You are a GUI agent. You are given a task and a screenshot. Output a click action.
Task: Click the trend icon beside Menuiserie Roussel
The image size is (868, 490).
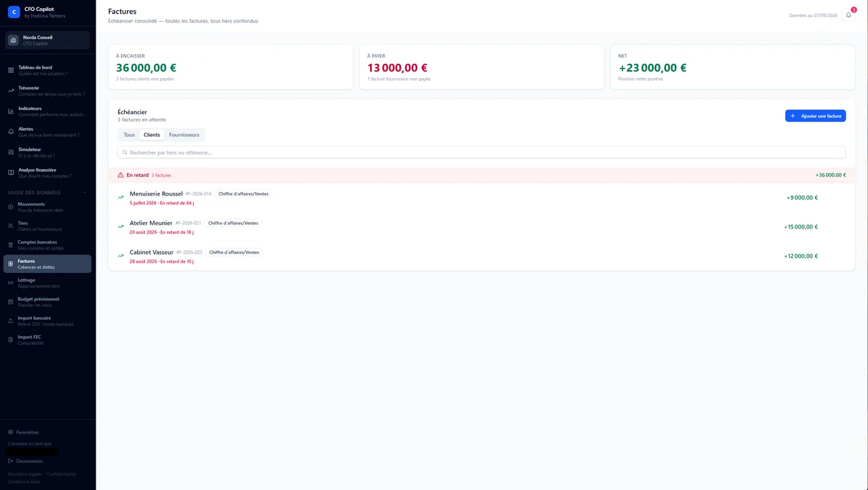121,197
